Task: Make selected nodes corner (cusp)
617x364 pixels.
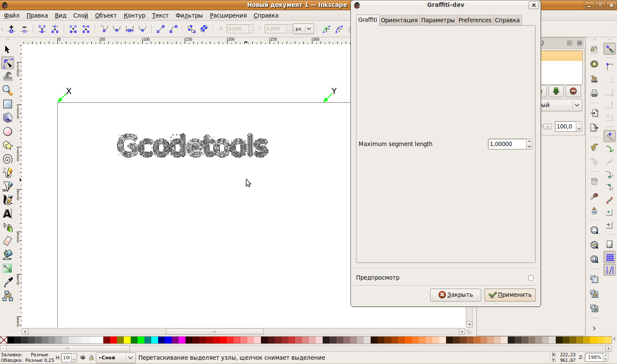Action: coord(104,29)
